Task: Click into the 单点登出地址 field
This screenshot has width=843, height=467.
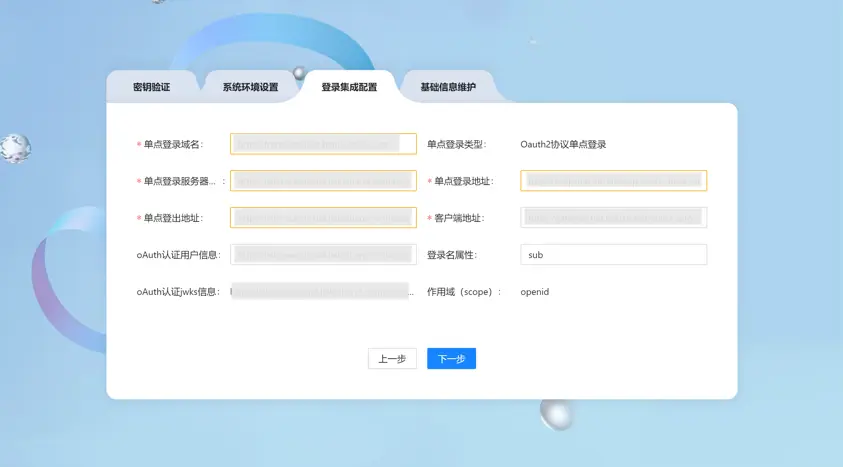Action: [x=323, y=218]
